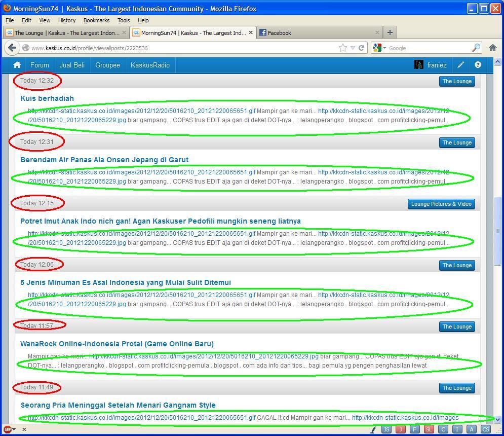Close The Lounge Kaskus tab
This screenshot has height=436, width=504.
(124, 32)
